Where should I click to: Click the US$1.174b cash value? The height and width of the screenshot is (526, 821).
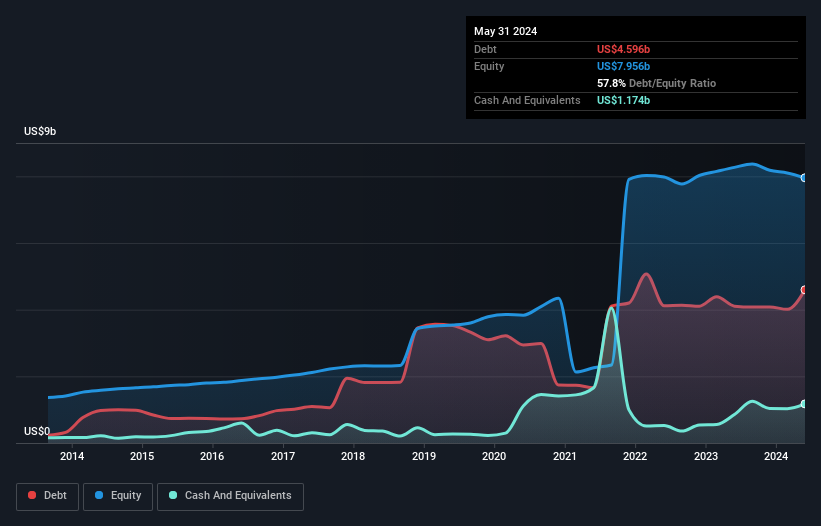623,100
